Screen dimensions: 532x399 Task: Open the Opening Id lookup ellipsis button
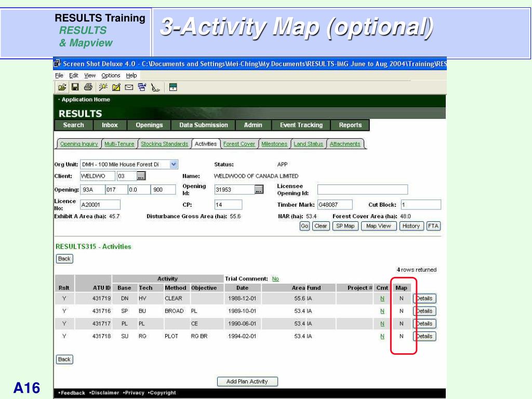click(259, 189)
